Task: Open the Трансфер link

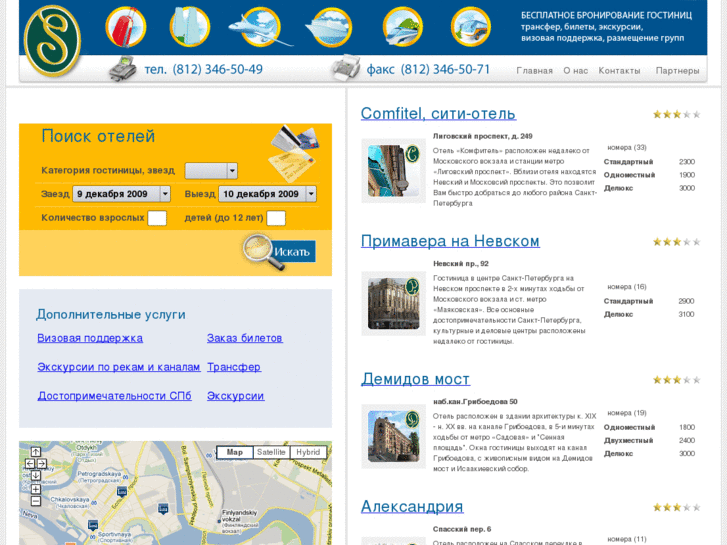Action: click(x=234, y=367)
